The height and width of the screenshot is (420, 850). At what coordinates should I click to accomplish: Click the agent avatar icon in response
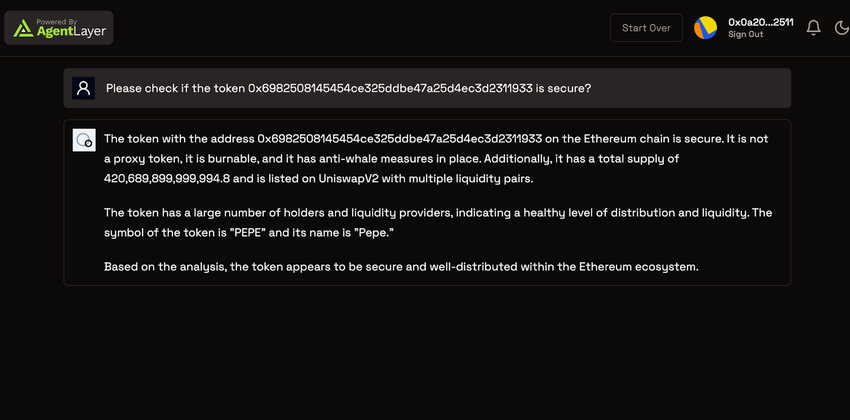tap(84, 140)
